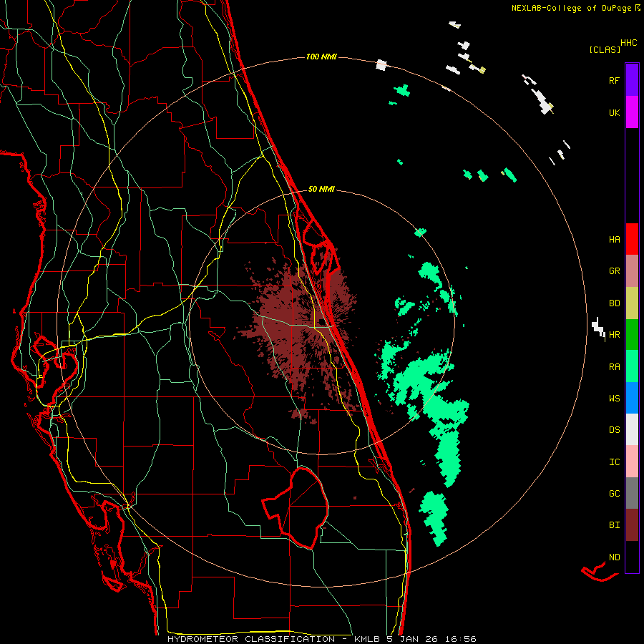Click the "[CLAS]" legend header
The height and width of the screenshot is (644, 644).
coord(605,49)
